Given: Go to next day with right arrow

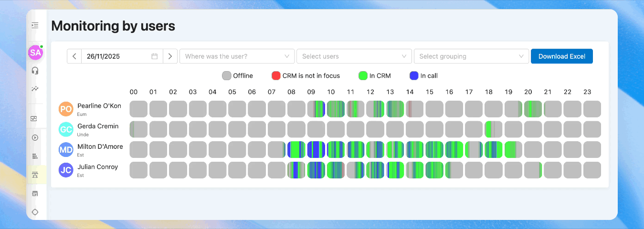Looking at the screenshot, I should [170, 56].
